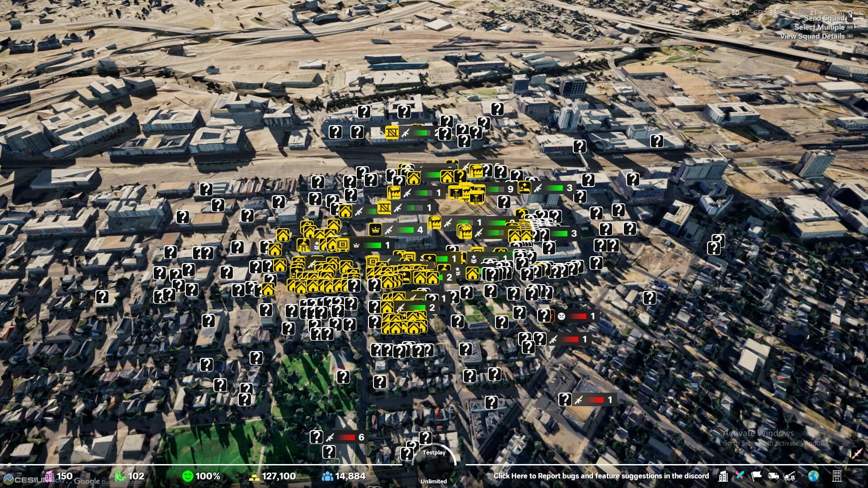
Task: Click Report bugs and feature suggestions link
Action: [x=601, y=476]
